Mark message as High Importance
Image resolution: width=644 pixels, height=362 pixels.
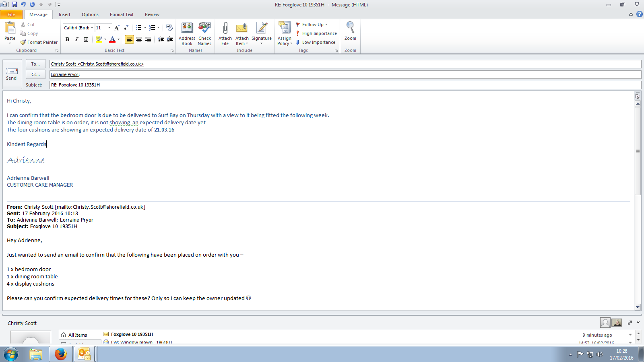coord(316,33)
